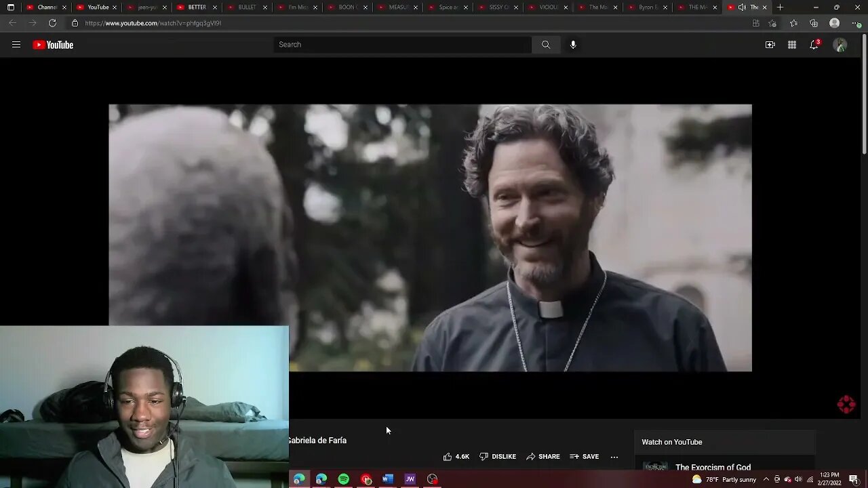Click the browser address bar URL
Image resolution: width=868 pixels, height=488 pixels.
coord(153,23)
